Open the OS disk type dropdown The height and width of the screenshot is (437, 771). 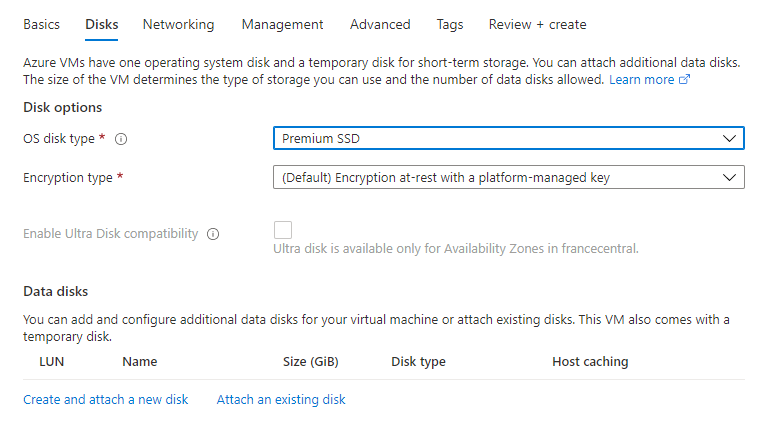pyautogui.click(x=508, y=138)
